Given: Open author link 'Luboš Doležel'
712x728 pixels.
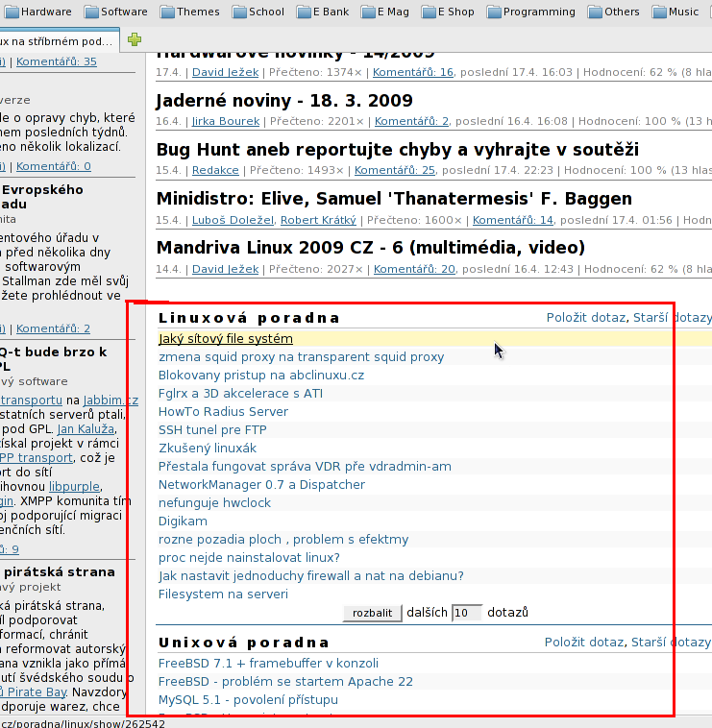Looking at the screenshot, I should coord(233,220).
